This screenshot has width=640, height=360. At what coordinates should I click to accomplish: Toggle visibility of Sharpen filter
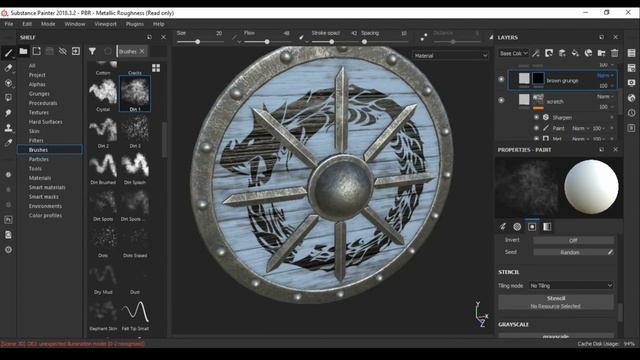point(536,117)
